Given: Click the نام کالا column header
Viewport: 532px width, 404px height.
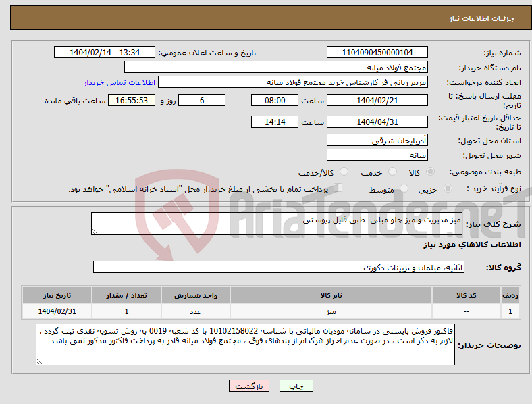Looking at the screenshot, I should point(331,295).
